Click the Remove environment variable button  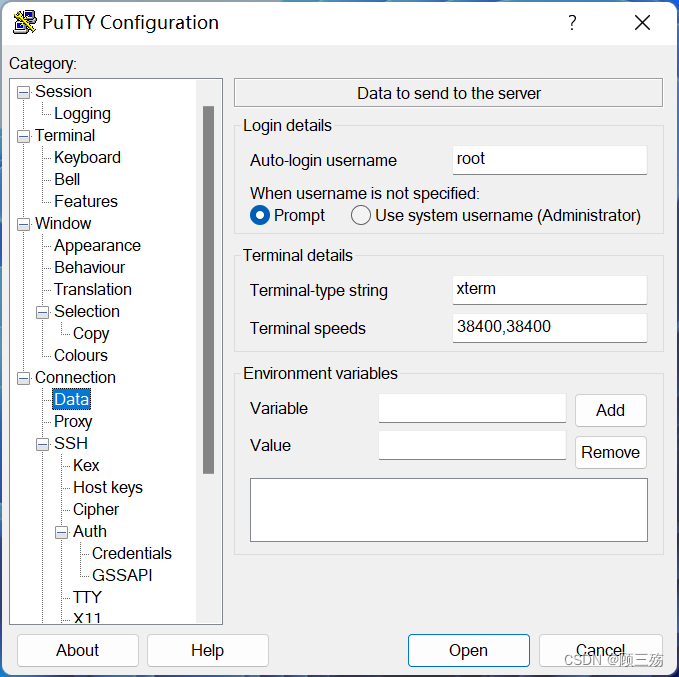point(611,452)
